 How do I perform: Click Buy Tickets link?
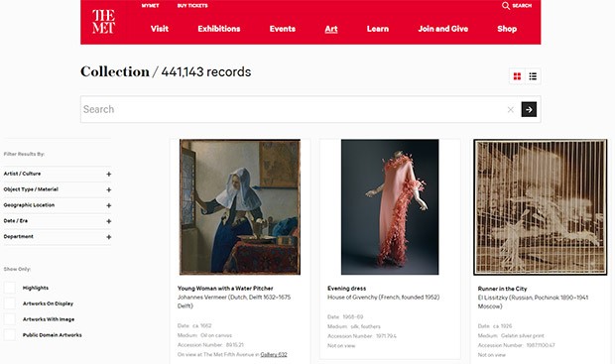tap(192, 6)
